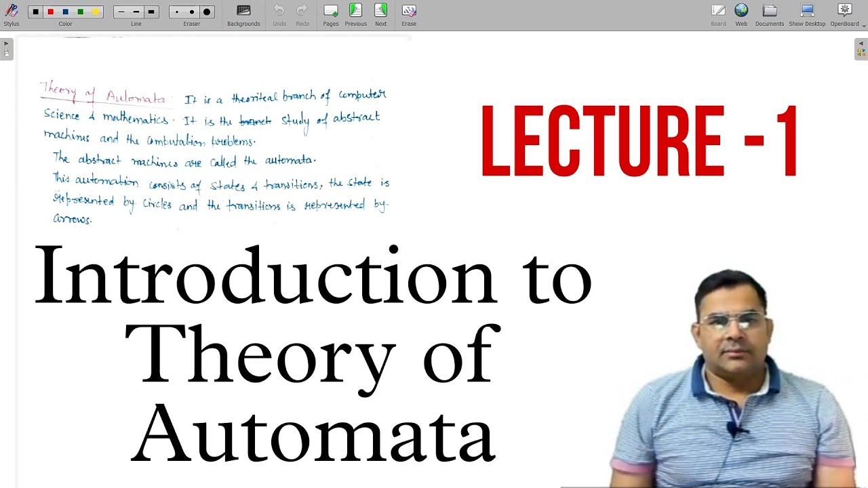Pick the yellow pen color
The width and height of the screenshot is (868, 488).
95,12
